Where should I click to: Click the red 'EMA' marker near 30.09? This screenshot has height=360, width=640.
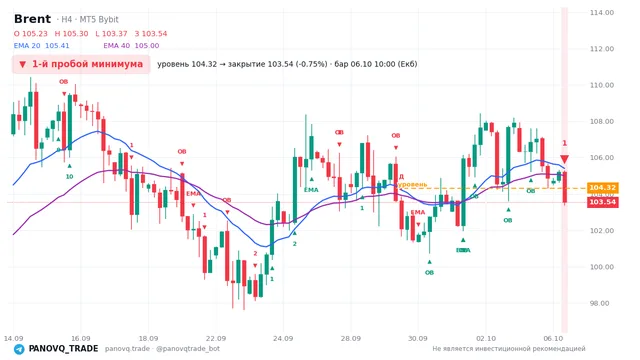point(418,212)
